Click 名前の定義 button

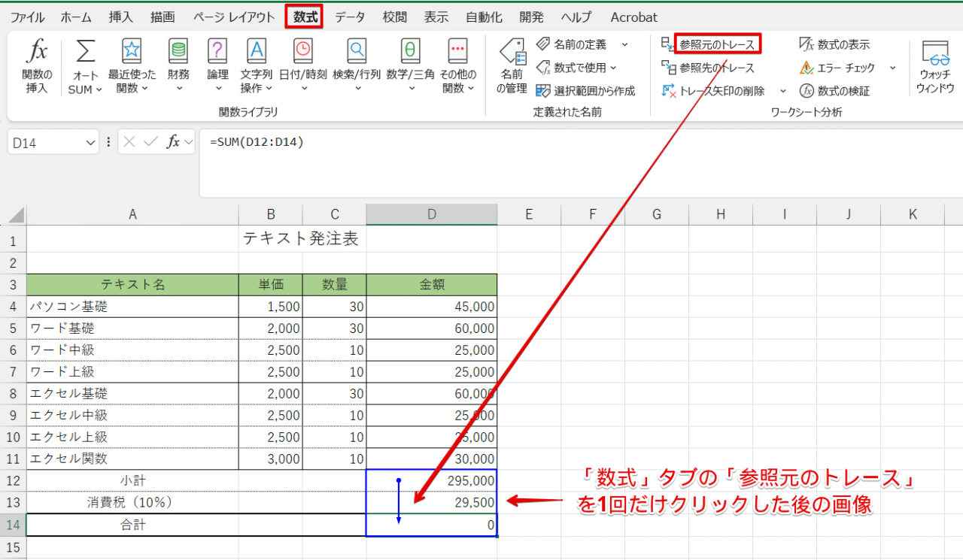[x=572, y=44]
